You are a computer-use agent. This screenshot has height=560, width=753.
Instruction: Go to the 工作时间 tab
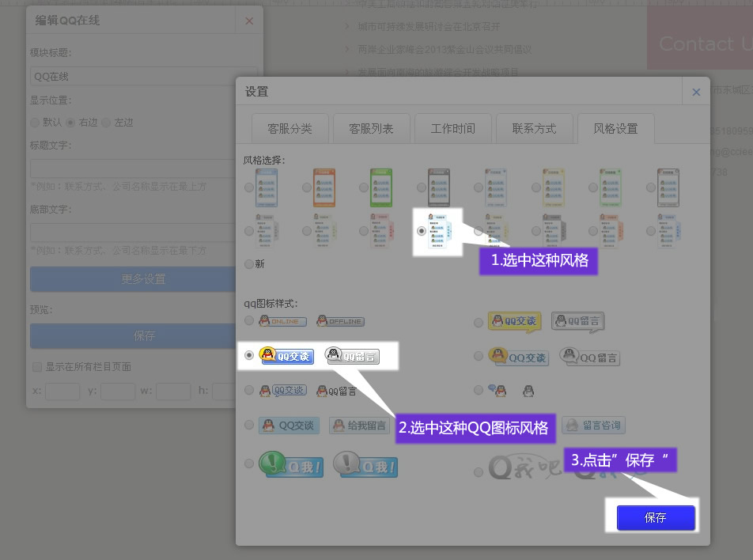[x=453, y=129]
